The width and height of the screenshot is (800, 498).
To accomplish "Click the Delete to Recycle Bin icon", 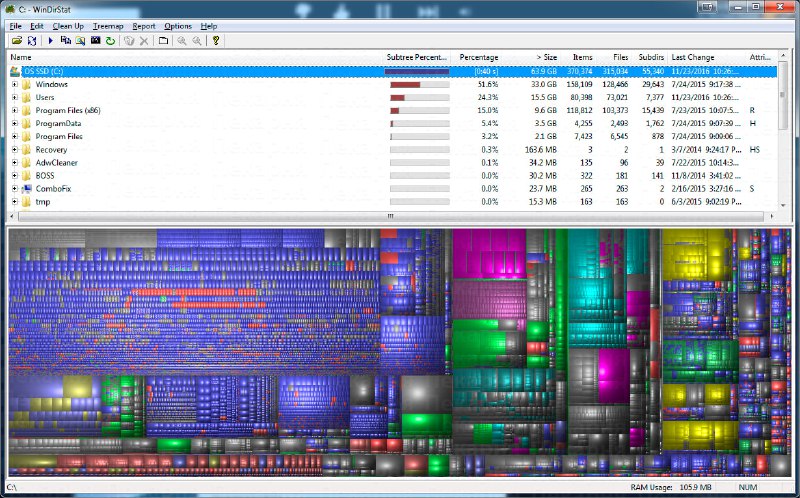I will [x=129, y=40].
